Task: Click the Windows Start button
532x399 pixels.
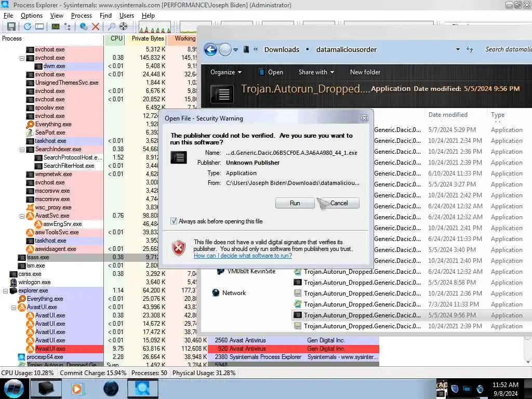Action: tap(14, 389)
